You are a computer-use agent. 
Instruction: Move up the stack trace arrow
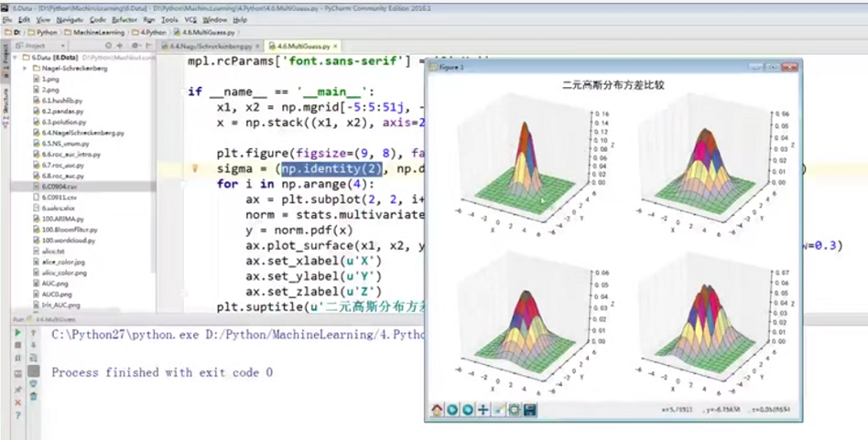click(x=34, y=333)
